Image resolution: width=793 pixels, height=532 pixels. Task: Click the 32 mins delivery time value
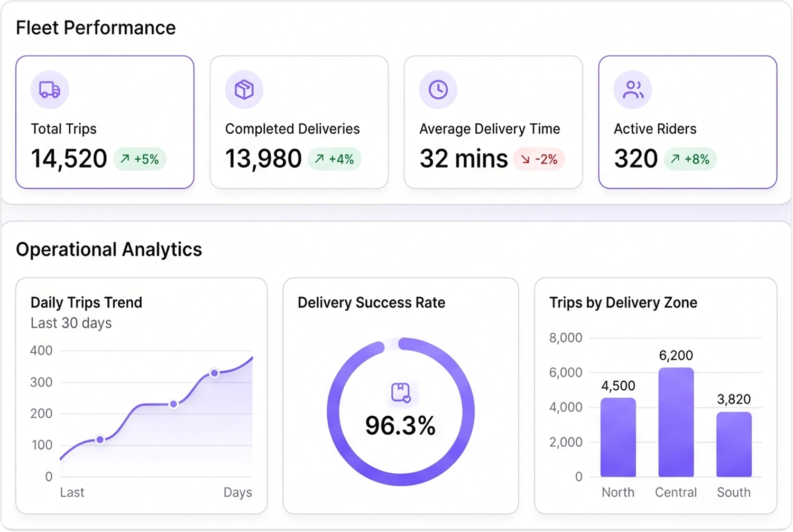464,159
